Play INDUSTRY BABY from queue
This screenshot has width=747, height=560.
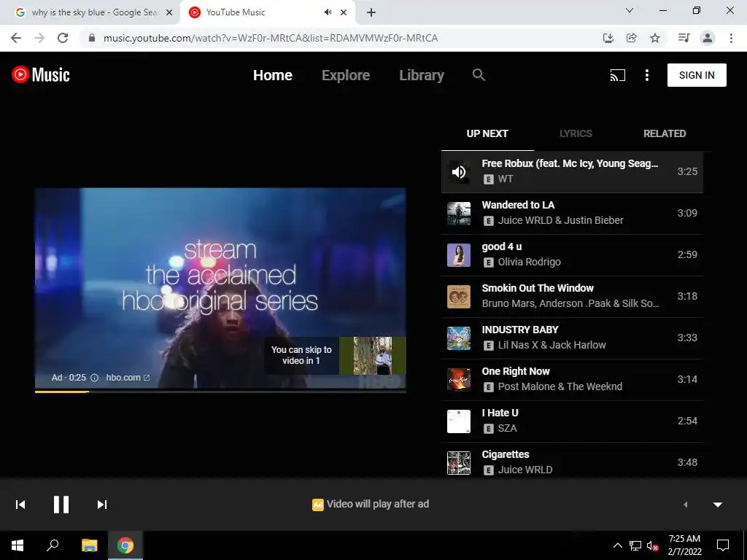point(572,338)
